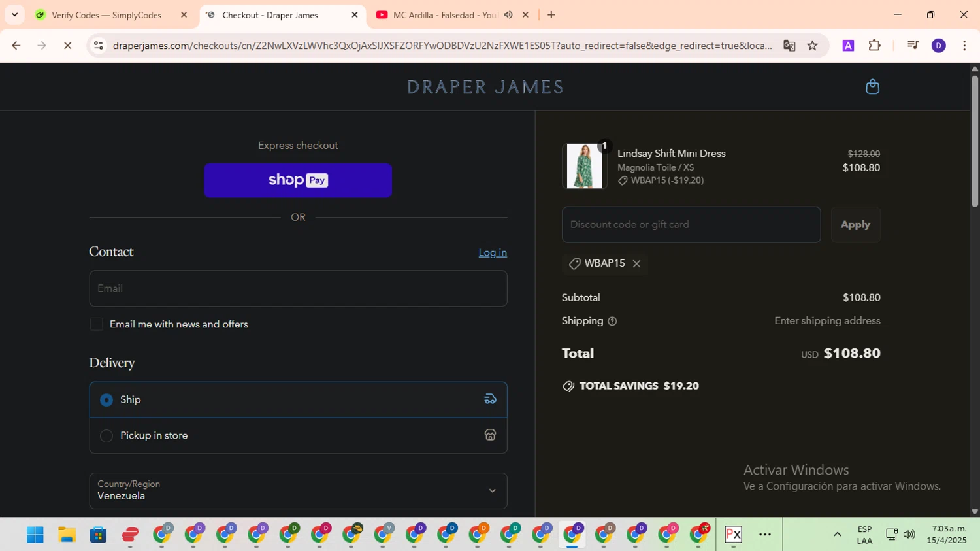The image size is (980, 551).
Task: Open File Explorer from taskbar
Action: click(x=67, y=535)
